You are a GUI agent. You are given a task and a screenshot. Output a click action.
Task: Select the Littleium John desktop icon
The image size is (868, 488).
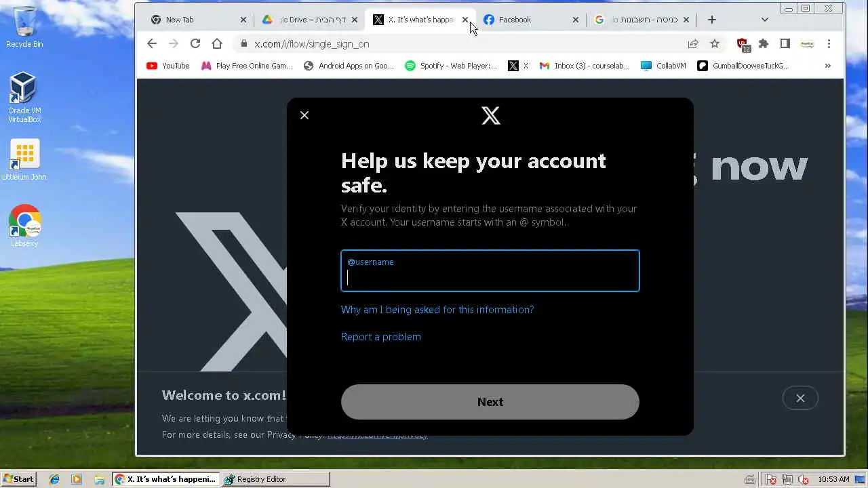(x=24, y=160)
